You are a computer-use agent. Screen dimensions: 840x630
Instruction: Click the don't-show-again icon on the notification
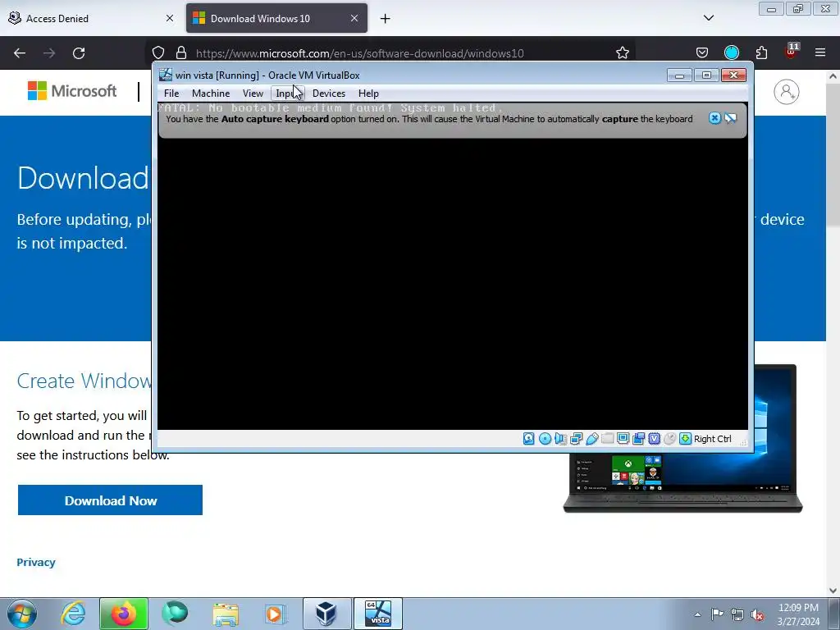pyautogui.click(x=731, y=118)
